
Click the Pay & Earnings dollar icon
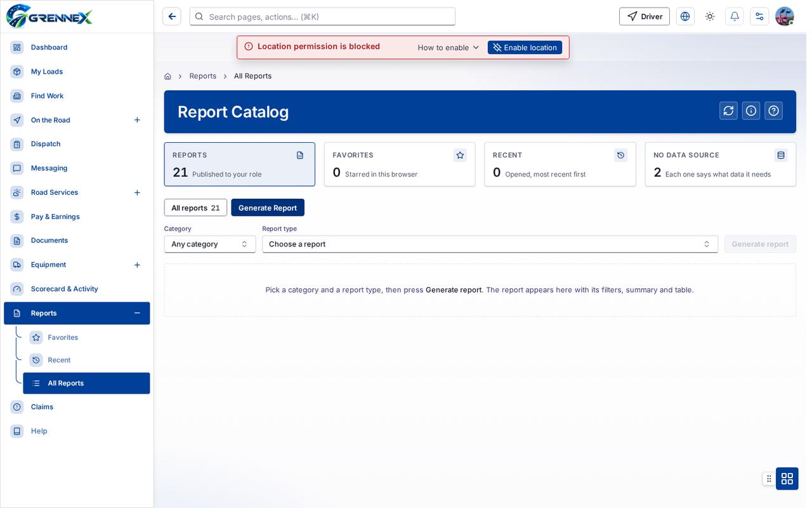pos(17,217)
